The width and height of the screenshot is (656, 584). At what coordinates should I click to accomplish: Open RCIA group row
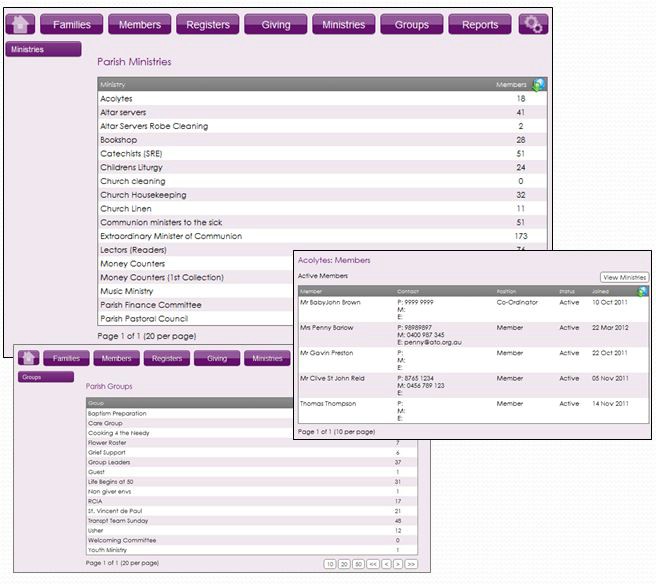[252, 501]
